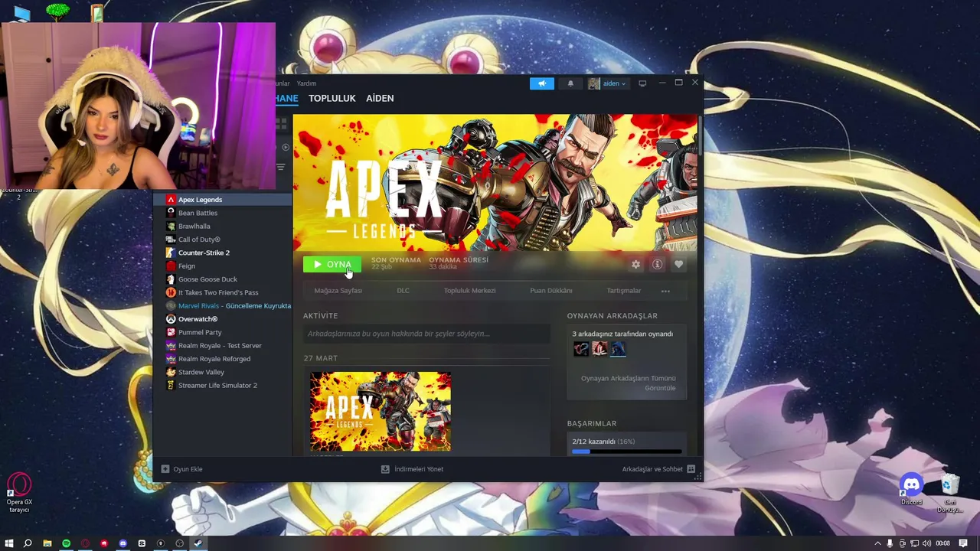Viewport: 980px width, 551px height.
Task: Select Bean Battles in the library list
Action: 223,213
